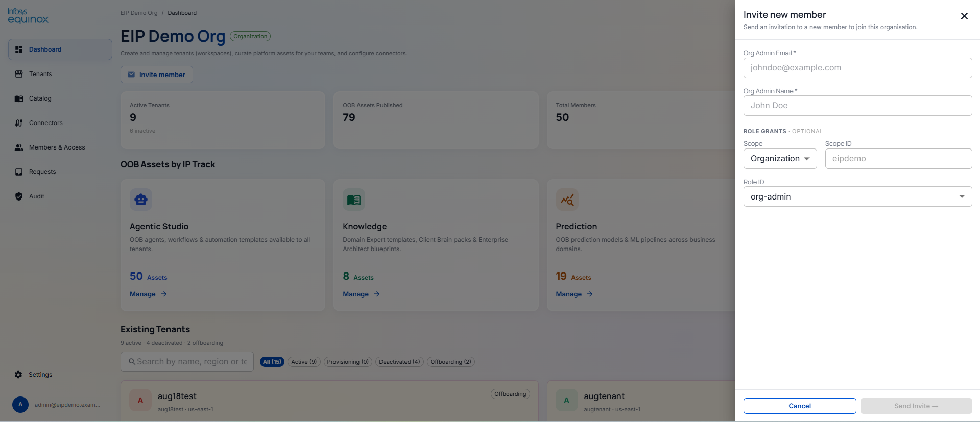Select the Offboarding (2) filter chip
Screen dimensions: 980x422
(451, 362)
